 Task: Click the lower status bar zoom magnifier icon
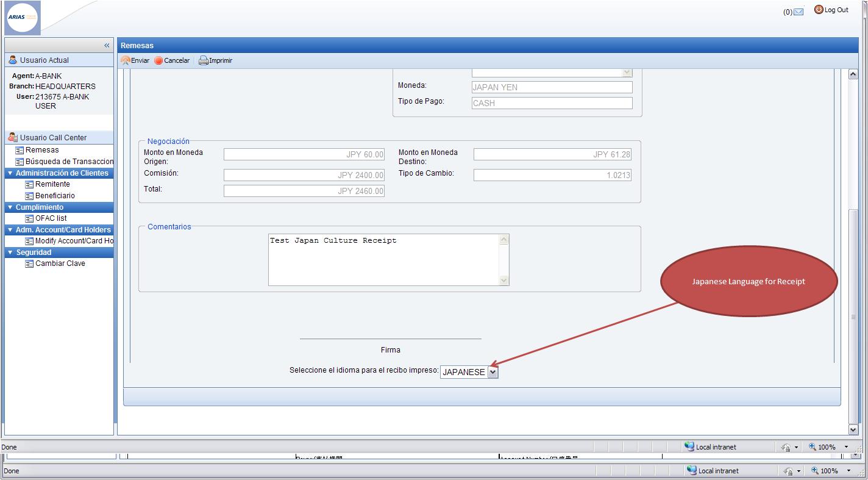(x=815, y=471)
